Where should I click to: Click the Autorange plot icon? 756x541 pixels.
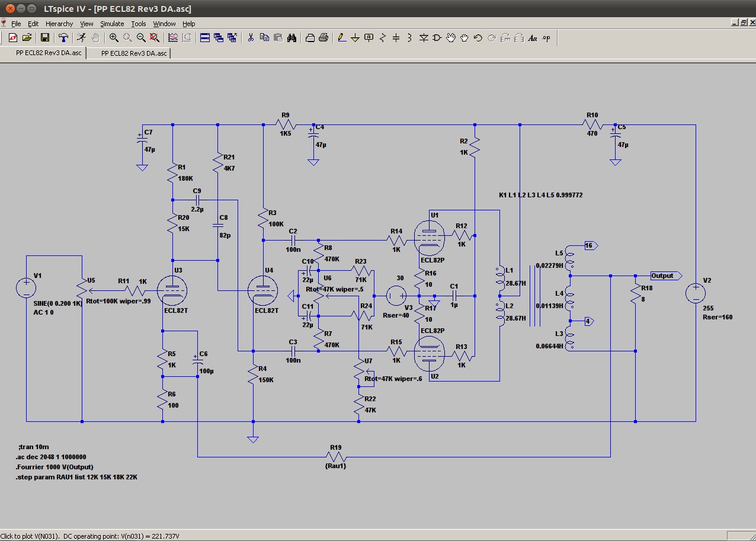click(x=173, y=38)
